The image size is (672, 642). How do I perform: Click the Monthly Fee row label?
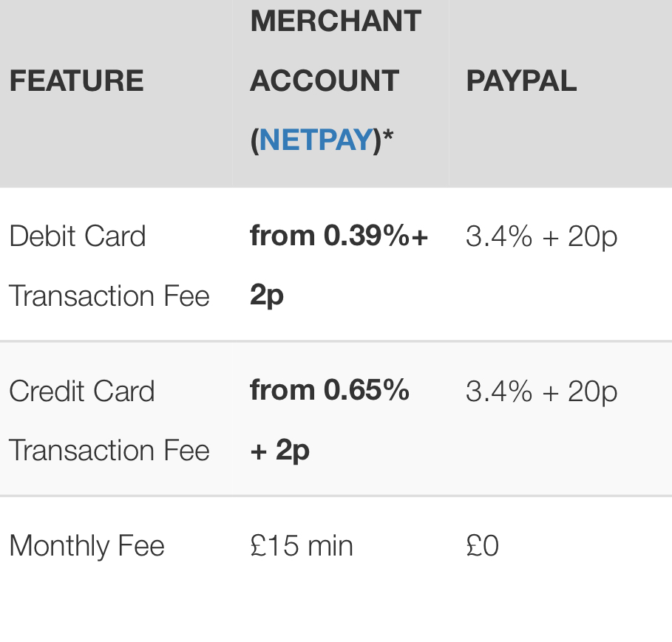87,546
